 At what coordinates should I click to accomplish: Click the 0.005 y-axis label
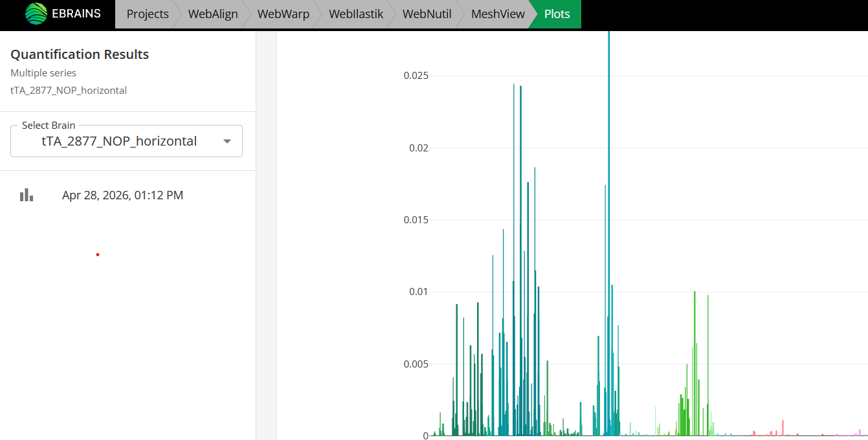coord(416,364)
